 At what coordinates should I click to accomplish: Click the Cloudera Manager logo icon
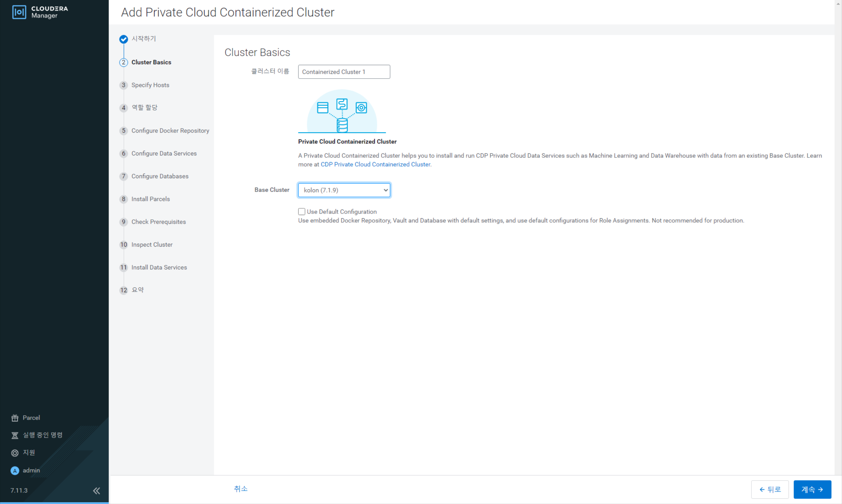coord(19,12)
